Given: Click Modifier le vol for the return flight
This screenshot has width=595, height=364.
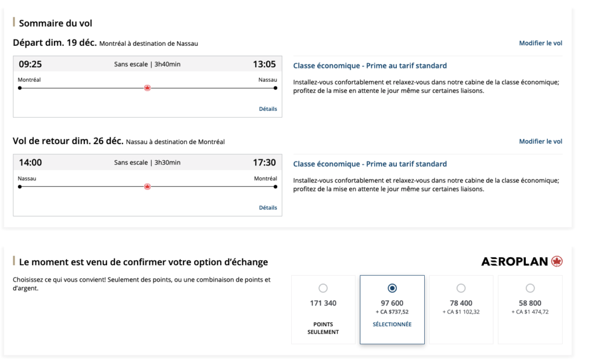Looking at the screenshot, I should (540, 142).
